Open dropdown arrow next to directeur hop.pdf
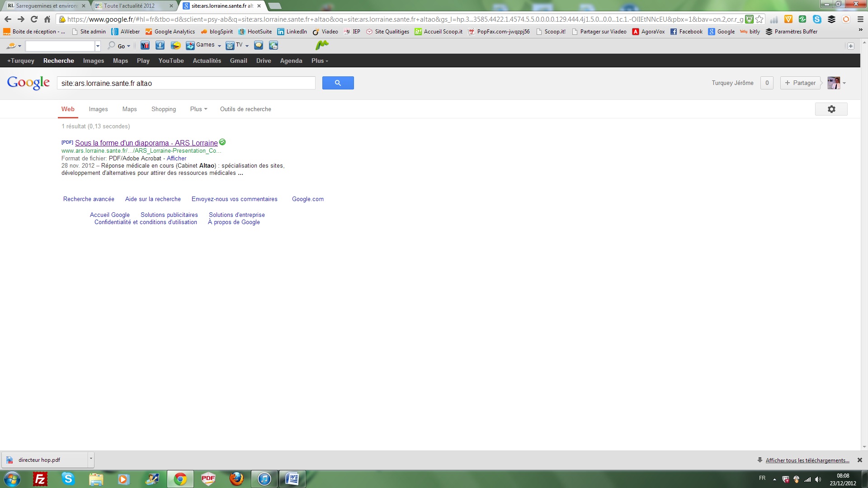Image resolution: width=868 pixels, height=488 pixels. tap(91, 459)
